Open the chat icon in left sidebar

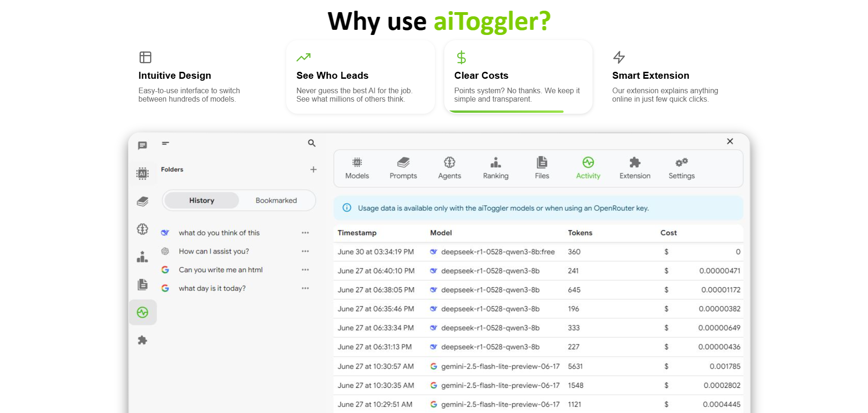tap(143, 145)
